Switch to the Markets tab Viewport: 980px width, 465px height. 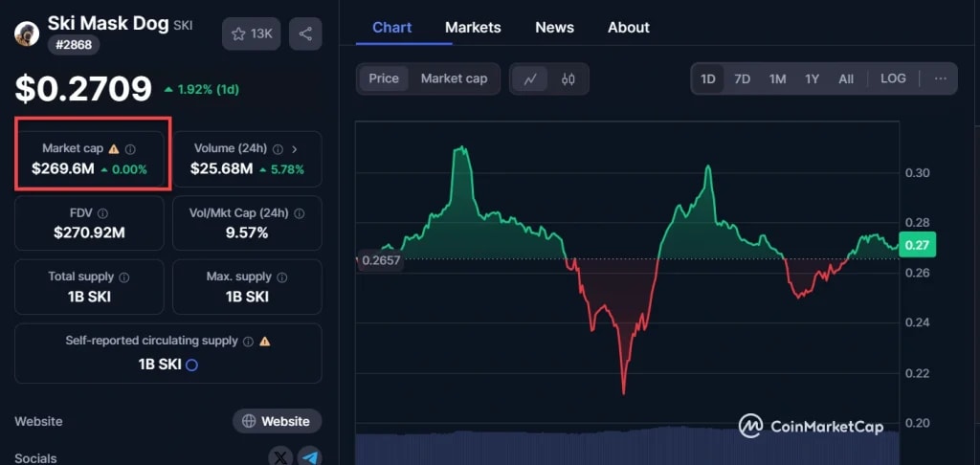coord(473,27)
